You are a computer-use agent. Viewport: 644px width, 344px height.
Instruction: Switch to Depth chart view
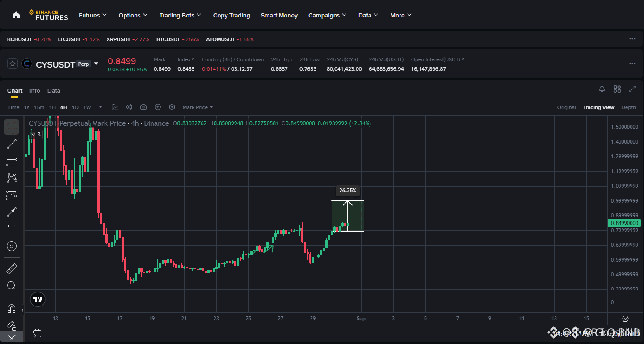[628, 107]
